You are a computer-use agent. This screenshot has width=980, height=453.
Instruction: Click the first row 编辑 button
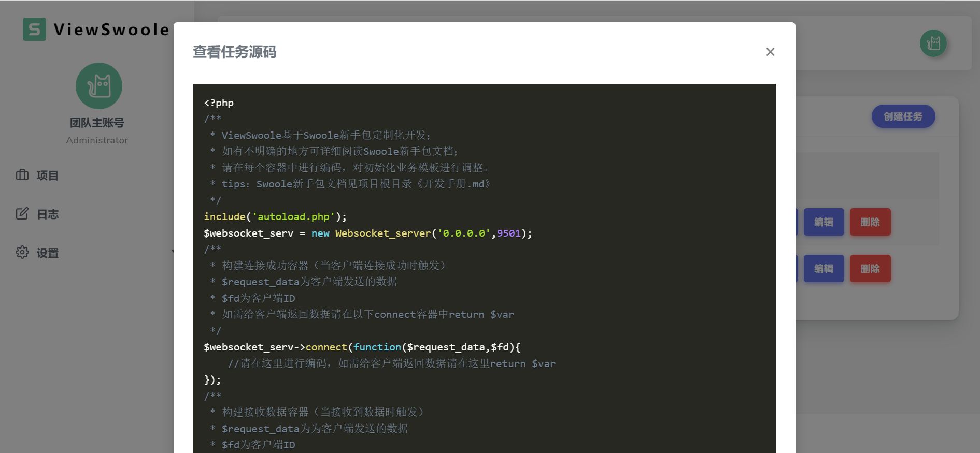point(824,222)
